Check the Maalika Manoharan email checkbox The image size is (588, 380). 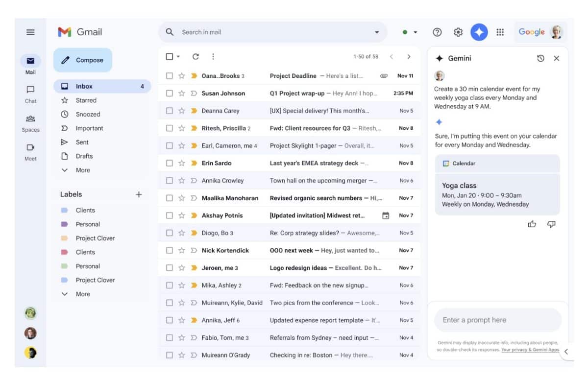[x=169, y=198]
